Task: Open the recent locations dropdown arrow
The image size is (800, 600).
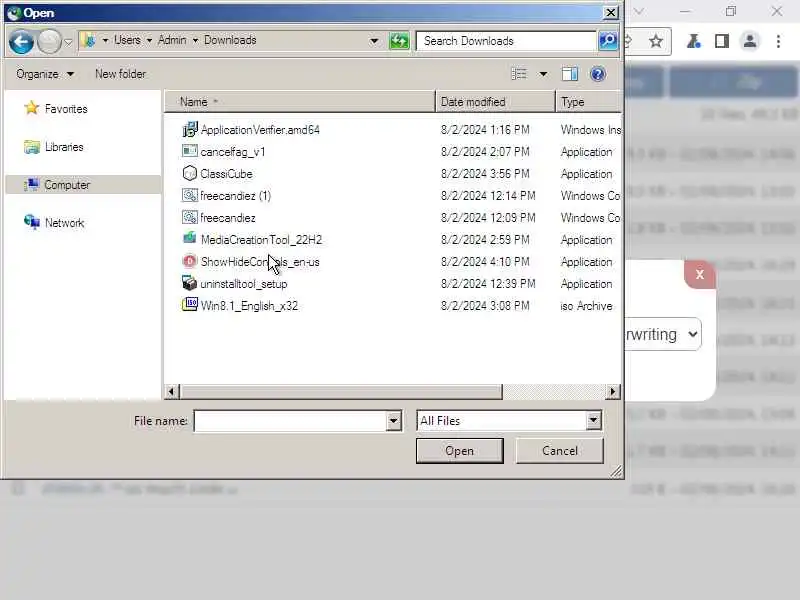Action: tap(68, 42)
